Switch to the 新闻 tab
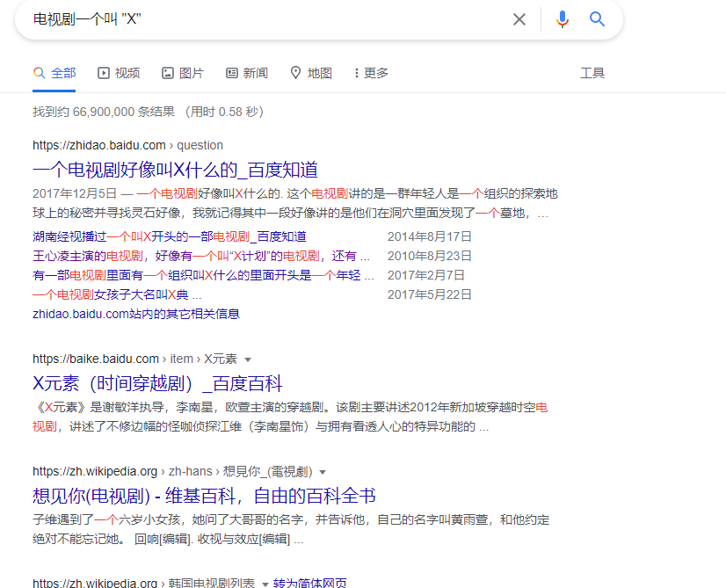Image resolution: width=726 pixels, height=588 pixels. coord(247,73)
